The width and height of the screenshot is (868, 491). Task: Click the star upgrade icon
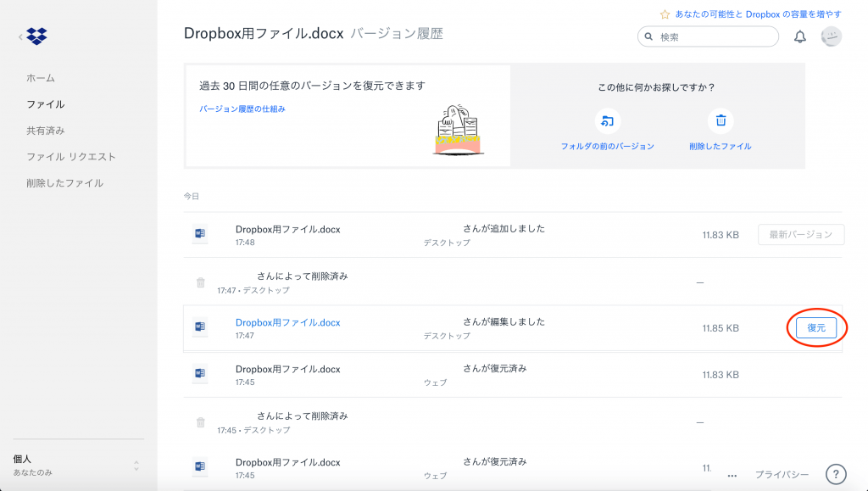tap(665, 14)
